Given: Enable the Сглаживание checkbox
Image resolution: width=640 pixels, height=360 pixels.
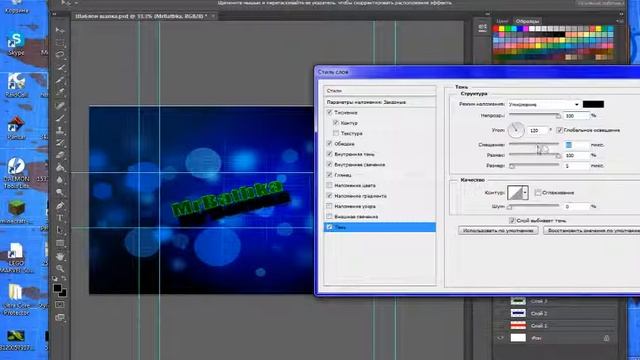Looking at the screenshot, I should pyautogui.click(x=538, y=193).
